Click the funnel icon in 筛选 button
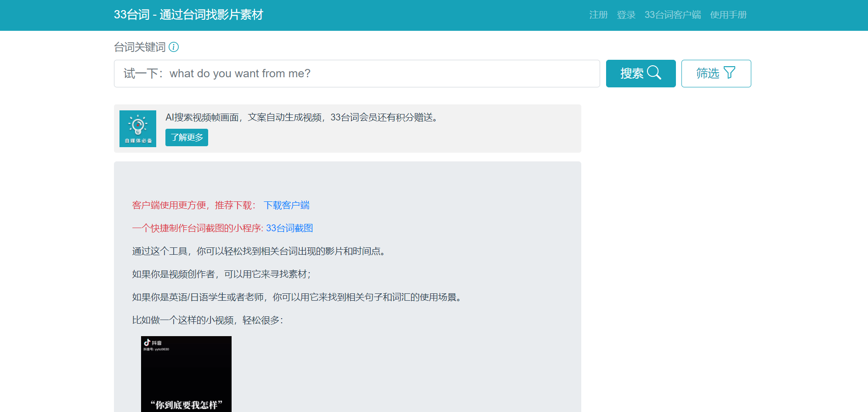Viewport: 868px width, 412px height. tap(729, 73)
